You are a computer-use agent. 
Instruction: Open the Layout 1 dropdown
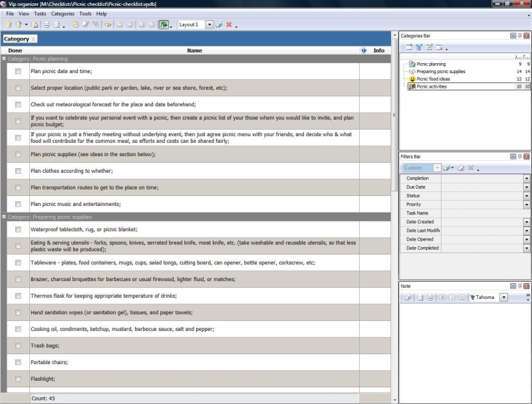(x=209, y=25)
